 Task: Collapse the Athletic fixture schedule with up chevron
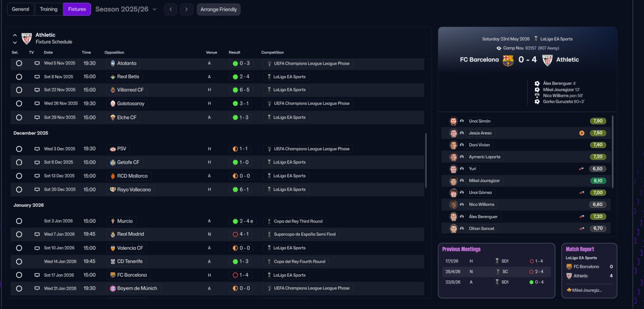[x=15, y=35]
